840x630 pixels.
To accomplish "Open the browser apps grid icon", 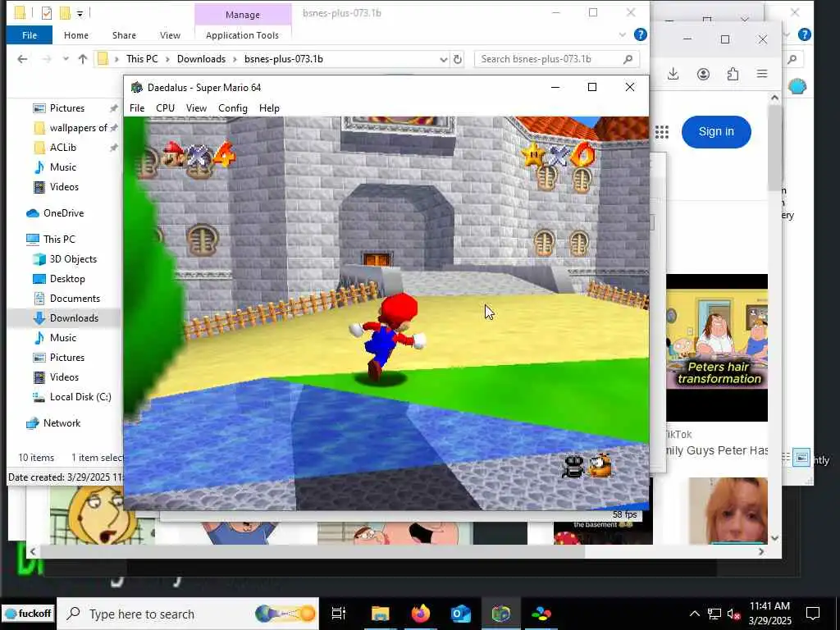I will [x=662, y=132].
